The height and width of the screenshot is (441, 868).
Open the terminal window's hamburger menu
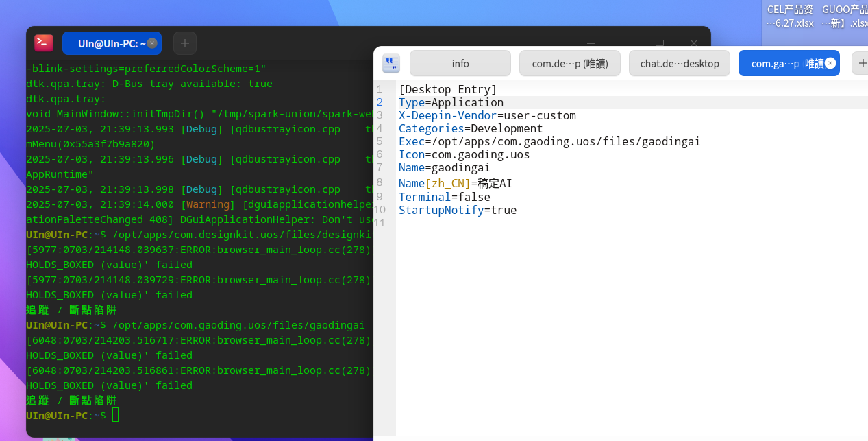point(591,43)
